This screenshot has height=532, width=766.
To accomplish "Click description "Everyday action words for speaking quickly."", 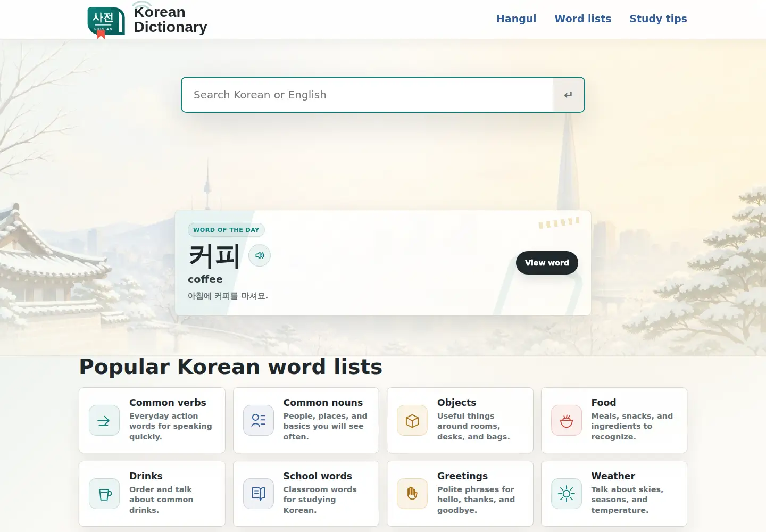I will pyautogui.click(x=171, y=426).
